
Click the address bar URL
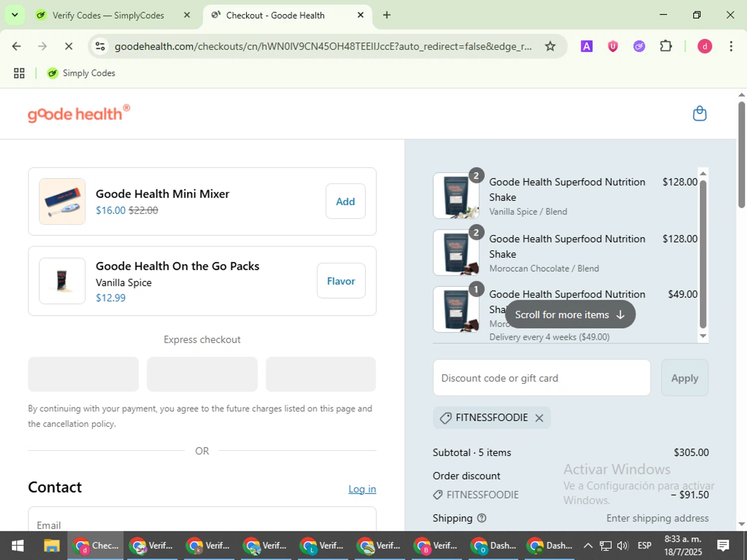pyautogui.click(x=323, y=46)
